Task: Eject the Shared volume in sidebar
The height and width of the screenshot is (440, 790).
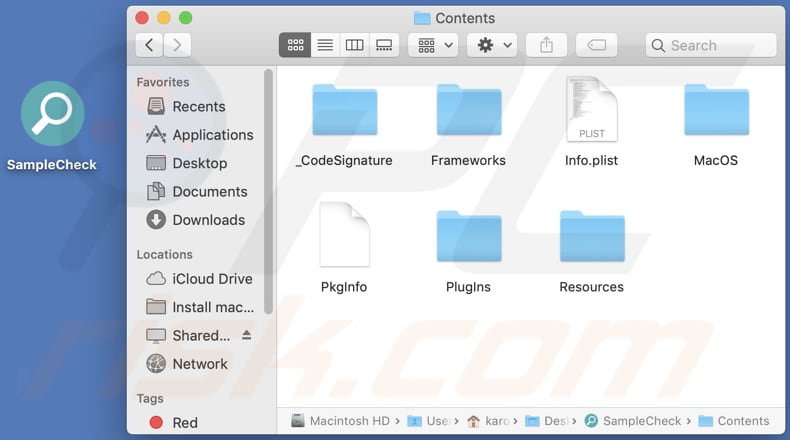Action: coord(246,335)
